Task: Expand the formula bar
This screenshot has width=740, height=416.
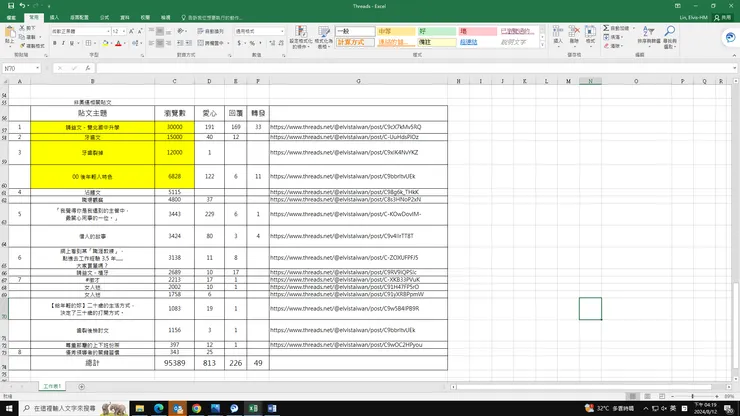Action: tap(734, 68)
